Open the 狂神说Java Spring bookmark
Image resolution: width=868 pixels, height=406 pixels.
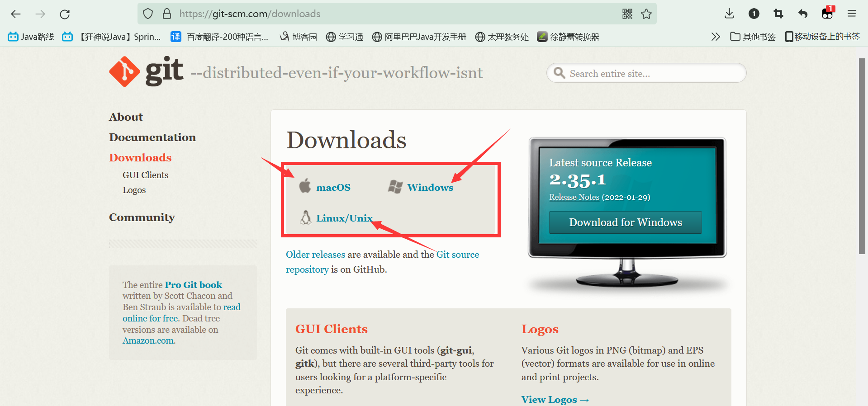pyautogui.click(x=111, y=37)
